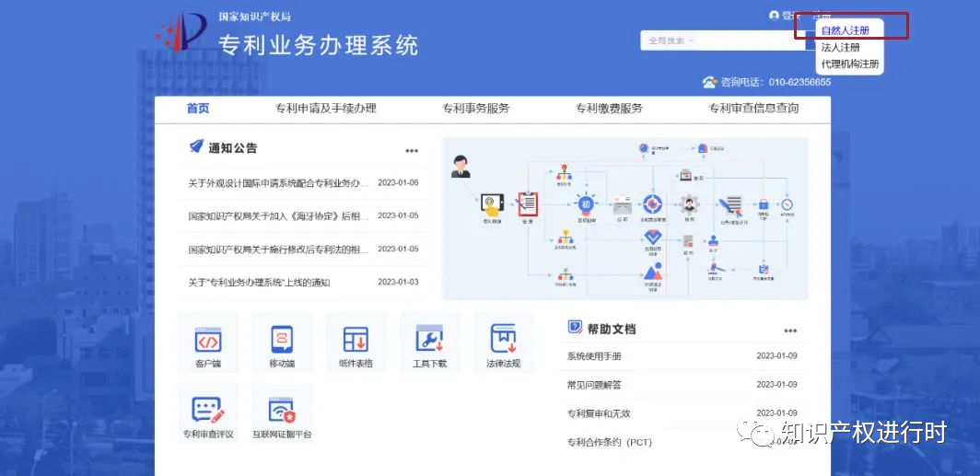Screen dimensions: 980x476
Task: Select the 工具下载 tool download icon
Action: pos(429,342)
